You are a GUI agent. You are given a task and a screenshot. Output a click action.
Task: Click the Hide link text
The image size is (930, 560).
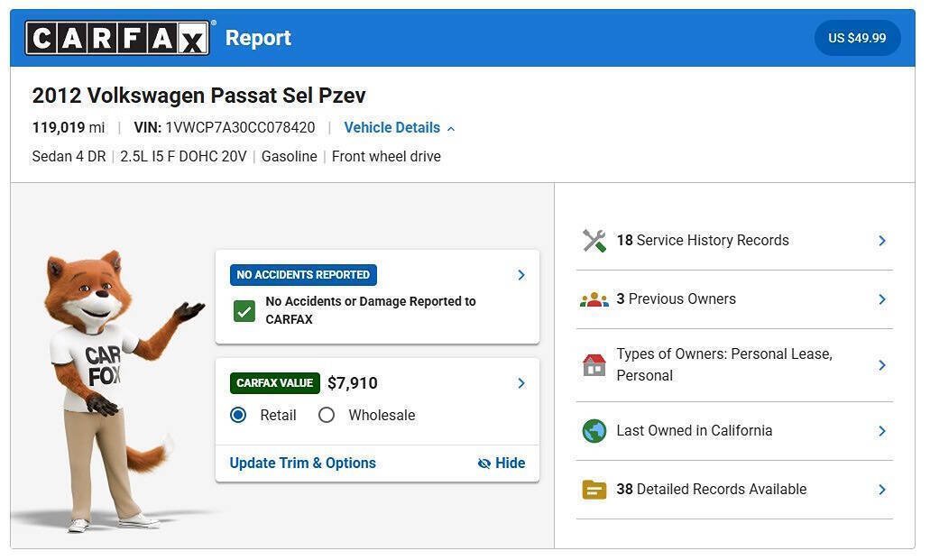point(510,463)
